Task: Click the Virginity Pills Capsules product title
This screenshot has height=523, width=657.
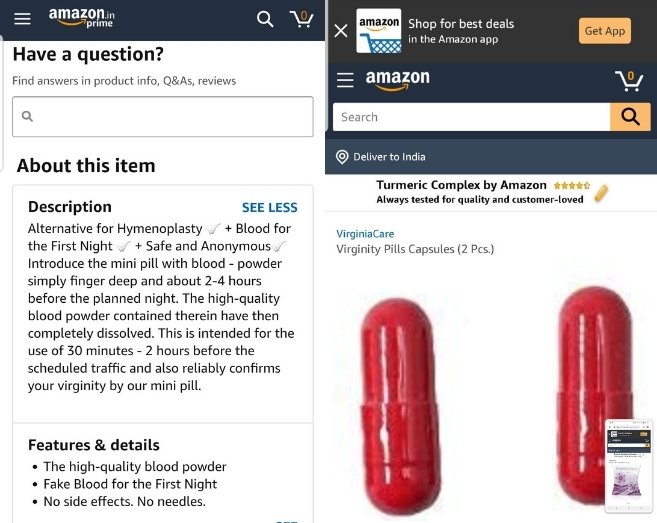Action: click(x=415, y=249)
